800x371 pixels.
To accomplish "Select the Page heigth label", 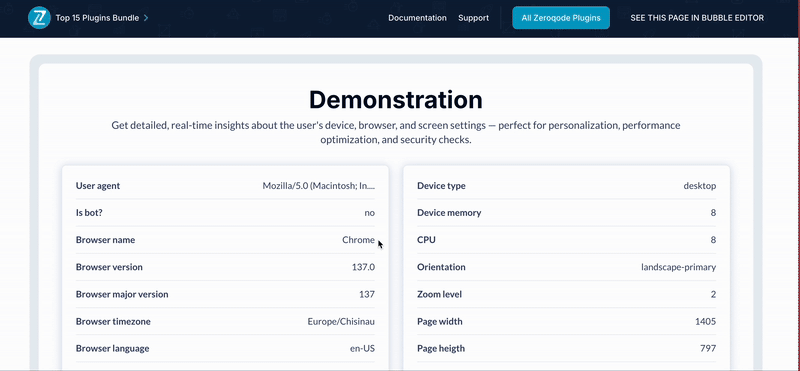I will [x=441, y=349].
